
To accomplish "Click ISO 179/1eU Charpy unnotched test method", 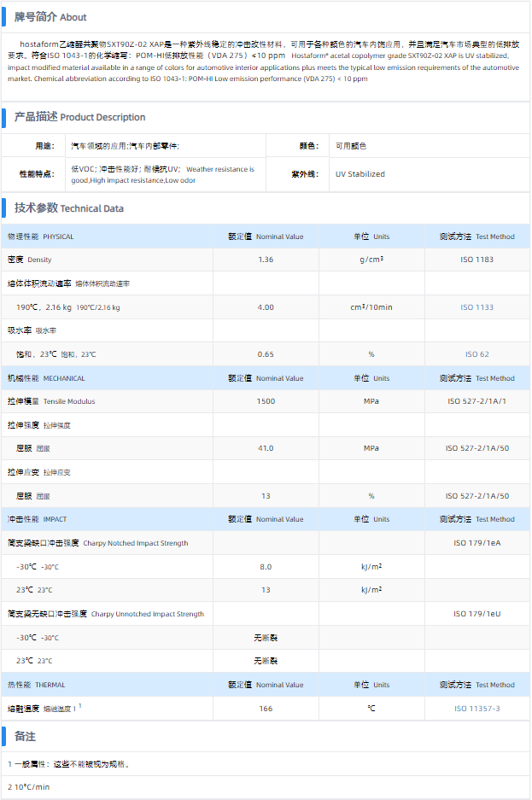I will tap(476, 614).
